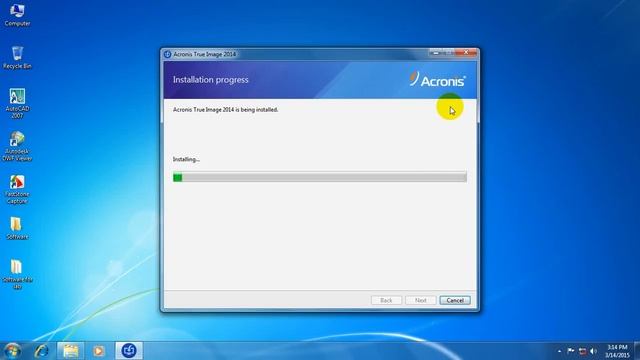The image size is (640, 360).
Task: Click the installation progress bar
Action: [x=320, y=177]
